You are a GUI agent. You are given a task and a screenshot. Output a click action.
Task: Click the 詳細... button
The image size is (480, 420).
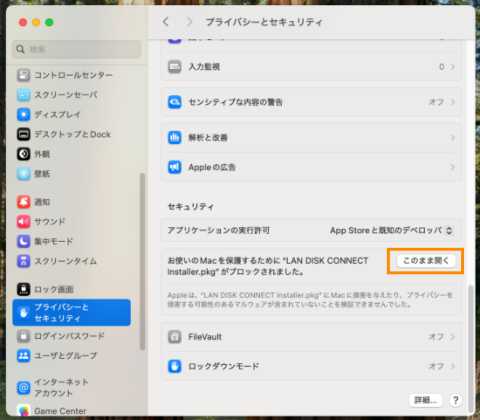tap(426, 400)
